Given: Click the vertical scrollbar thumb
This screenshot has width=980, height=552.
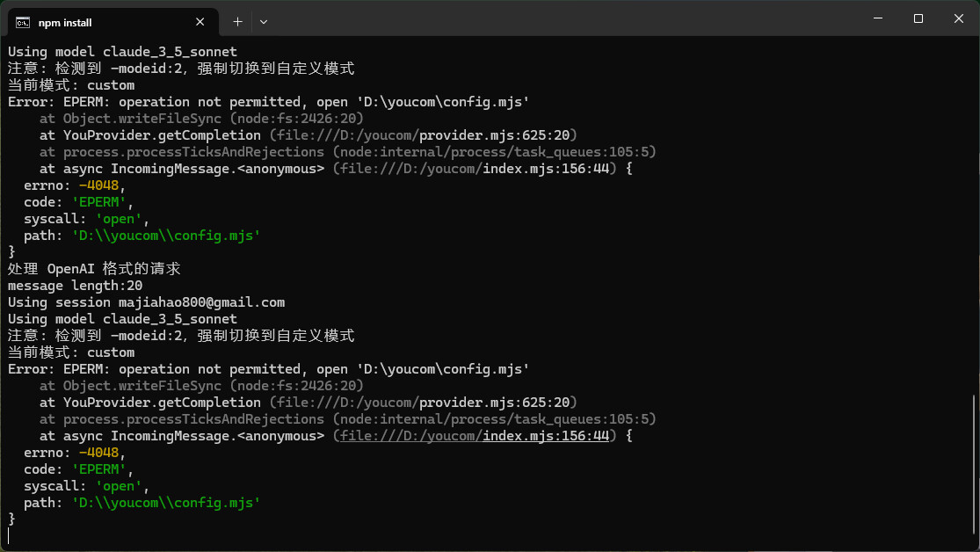Looking at the screenshot, I should click(974, 466).
